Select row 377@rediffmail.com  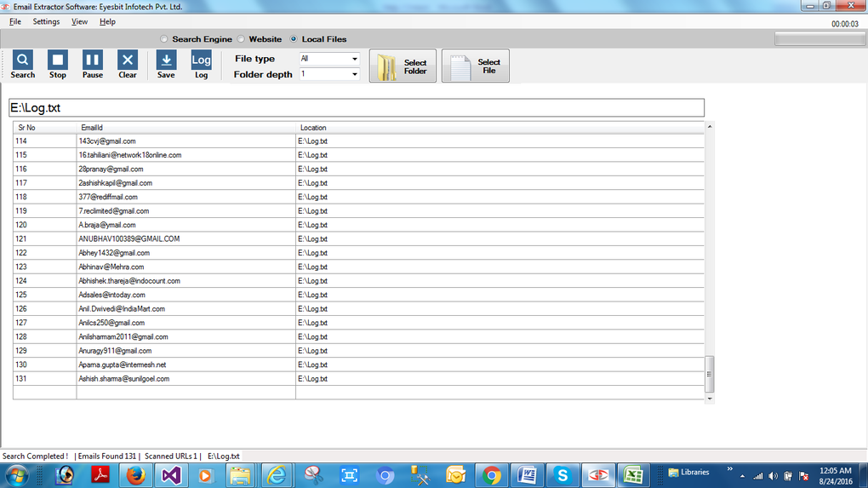tap(359, 198)
